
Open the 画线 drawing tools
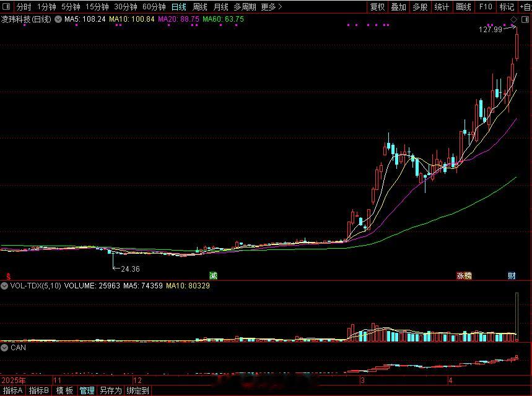463,7
